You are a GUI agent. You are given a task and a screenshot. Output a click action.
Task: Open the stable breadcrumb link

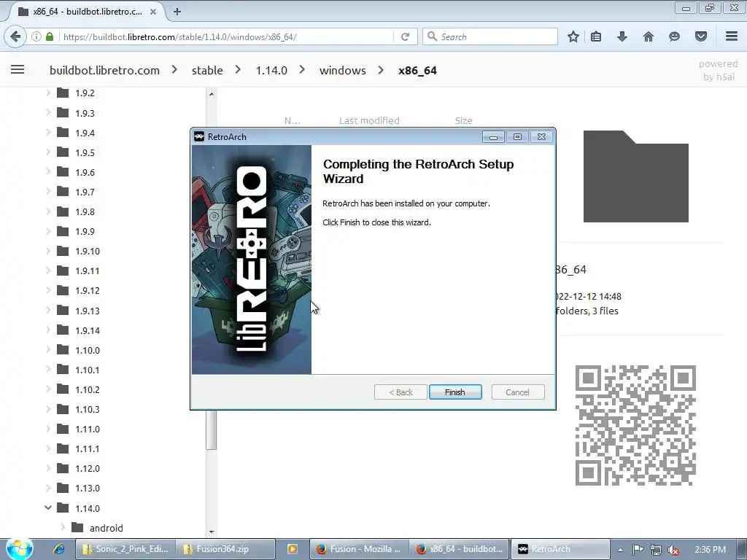pyautogui.click(x=207, y=71)
